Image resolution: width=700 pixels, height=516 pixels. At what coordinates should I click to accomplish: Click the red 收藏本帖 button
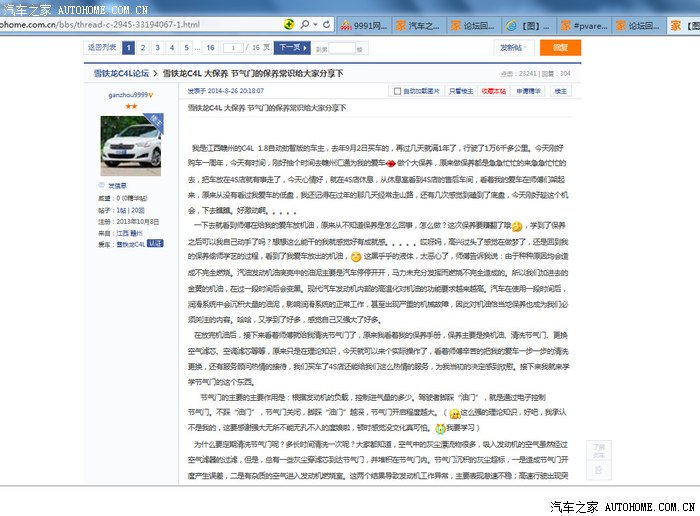pyautogui.click(x=494, y=90)
